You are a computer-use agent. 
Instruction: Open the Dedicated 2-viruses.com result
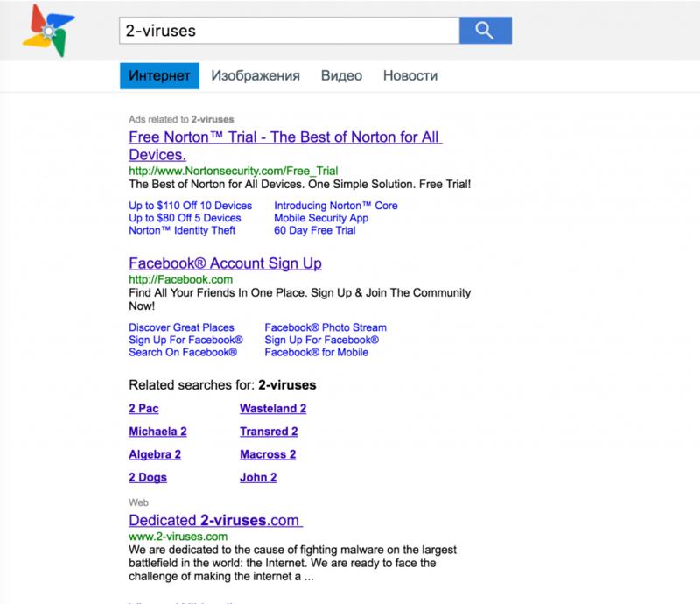click(x=215, y=520)
